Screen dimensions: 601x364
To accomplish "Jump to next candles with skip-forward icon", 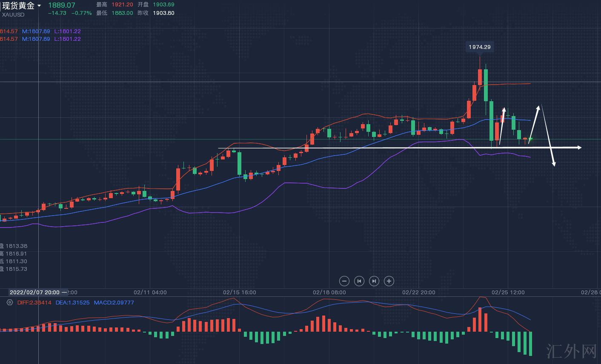I will (x=374, y=281).
